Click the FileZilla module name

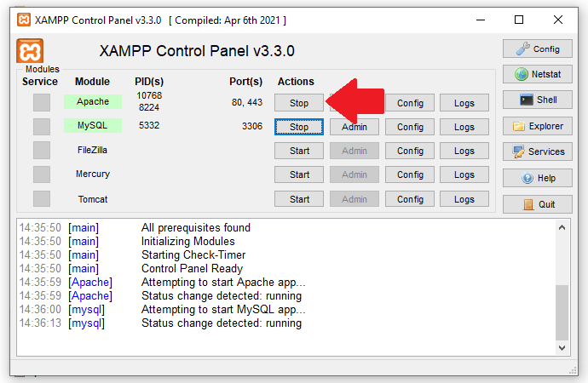point(92,150)
